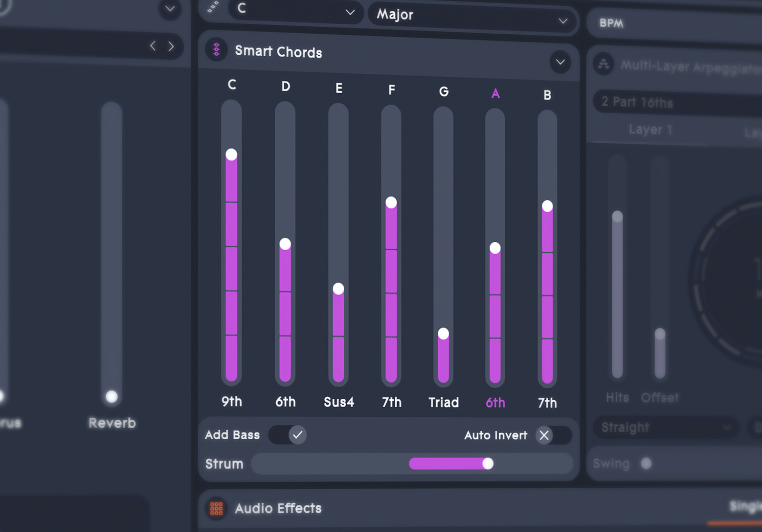
Task: Click the scale dots icon beside key C
Action: click(213, 7)
